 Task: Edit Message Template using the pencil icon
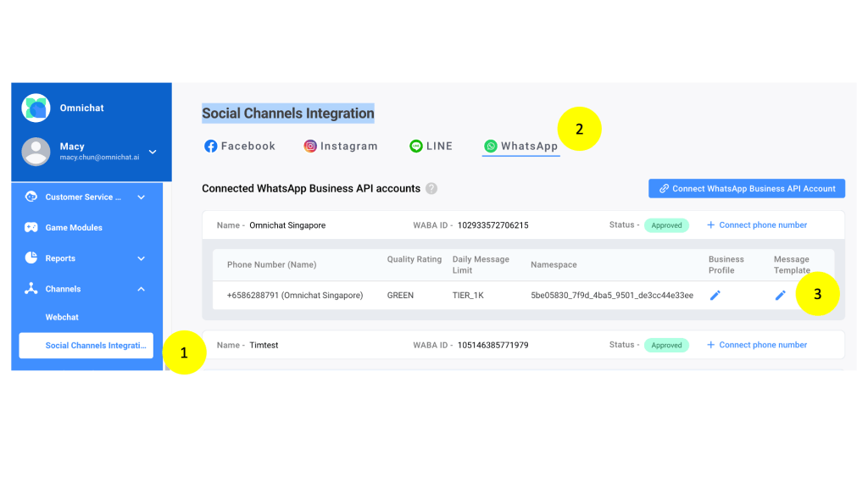(780, 294)
